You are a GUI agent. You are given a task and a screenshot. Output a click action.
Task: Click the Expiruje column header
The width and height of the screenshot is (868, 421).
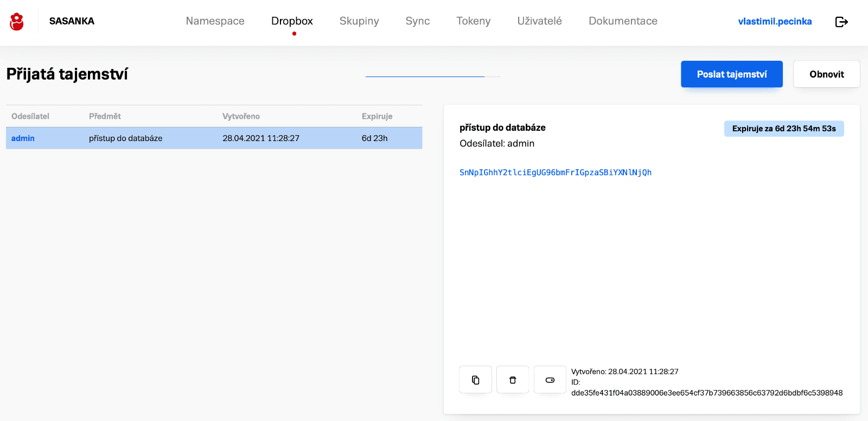377,116
